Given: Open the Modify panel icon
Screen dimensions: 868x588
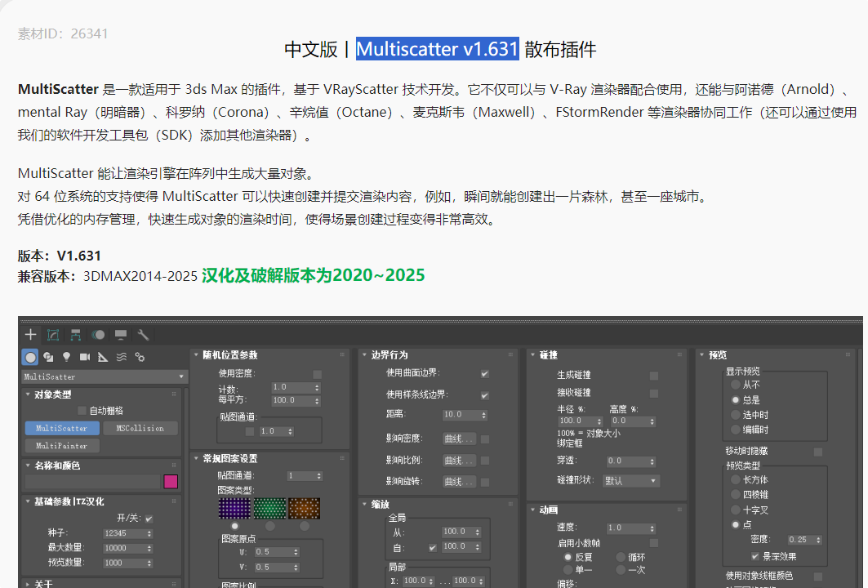Looking at the screenshot, I should point(53,334).
